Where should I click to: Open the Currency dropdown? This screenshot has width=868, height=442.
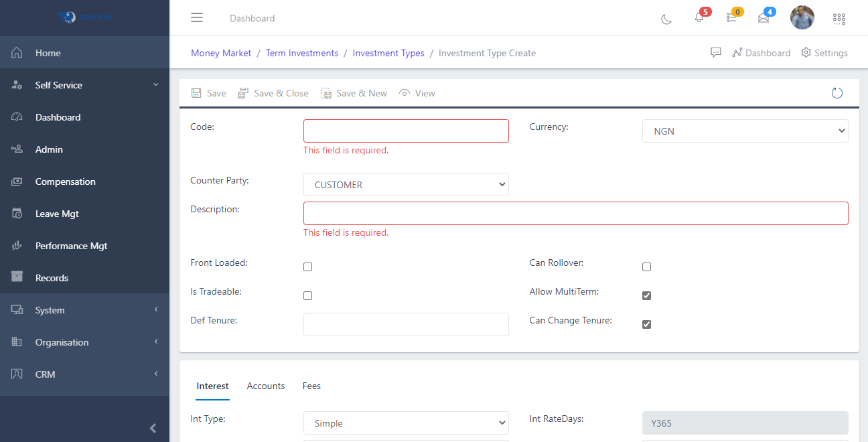[745, 131]
